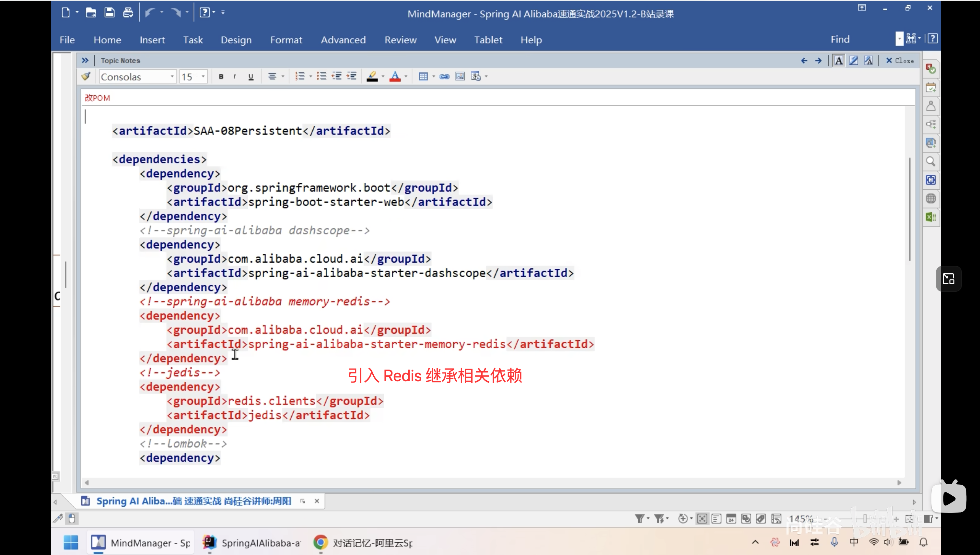Insert a hyperlink into the notes

(444, 77)
